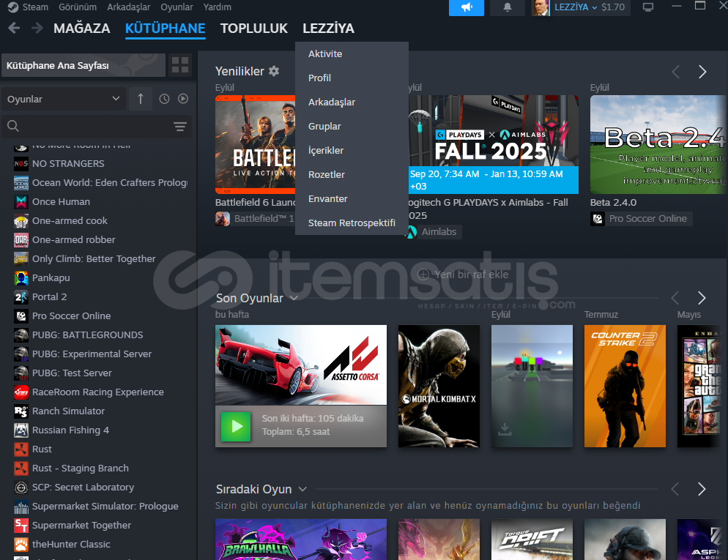Click the announcements megaphone button
The height and width of the screenshot is (560, 728).
(467, 7)
